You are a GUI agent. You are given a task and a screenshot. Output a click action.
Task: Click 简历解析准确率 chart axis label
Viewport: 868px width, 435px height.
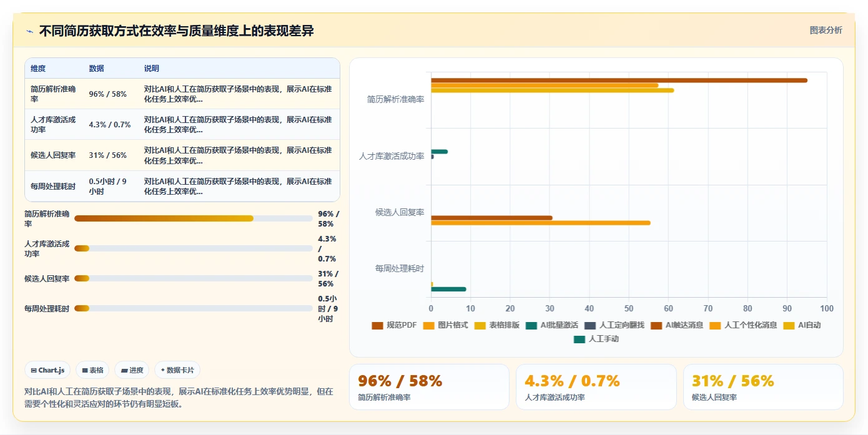396,99
